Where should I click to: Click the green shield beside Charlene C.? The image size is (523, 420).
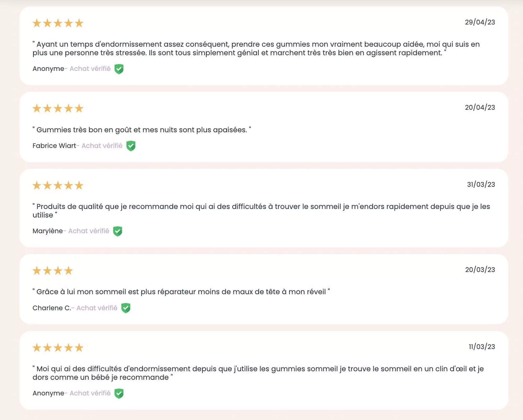[126, 308]
